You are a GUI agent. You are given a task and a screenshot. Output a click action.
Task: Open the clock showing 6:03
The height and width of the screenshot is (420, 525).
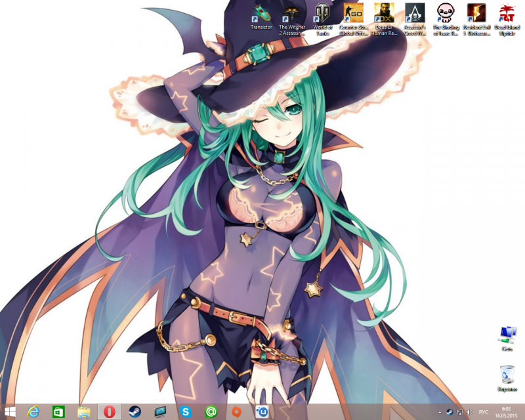pyautogui.click(x=506, y=412)
